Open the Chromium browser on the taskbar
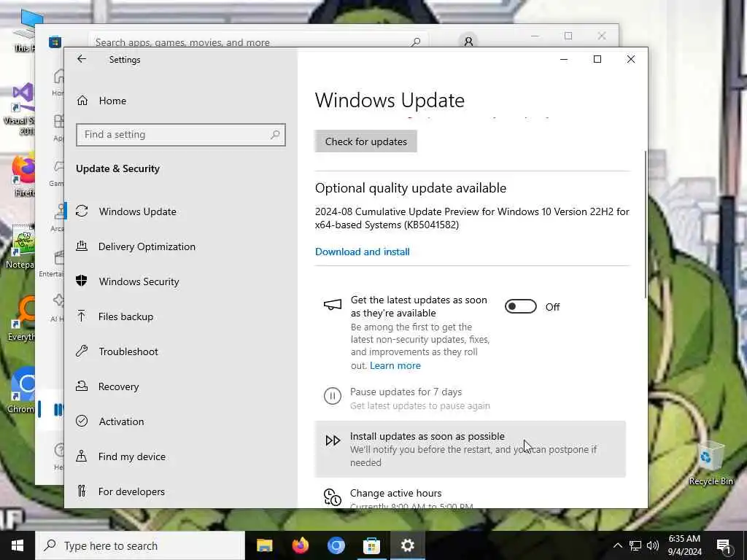Screen dimensions: 747x560 (x=336, y=545)
